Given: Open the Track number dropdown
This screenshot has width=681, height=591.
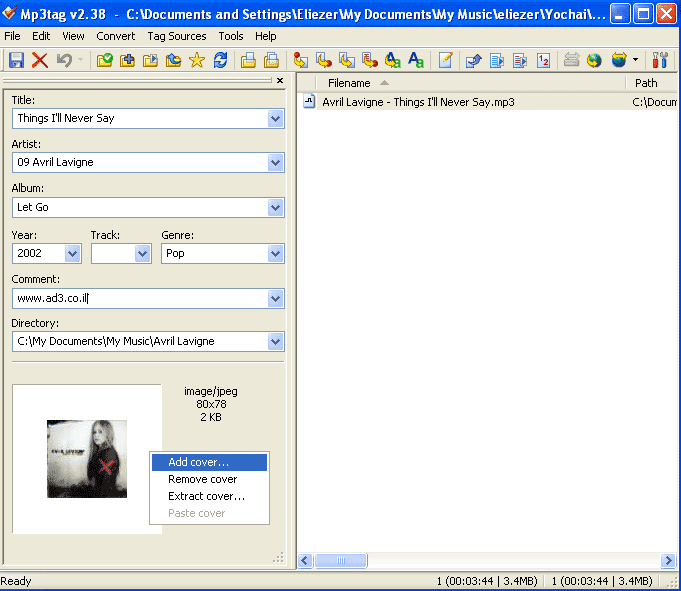Looking at the screenshot, I should pos(142,254).
